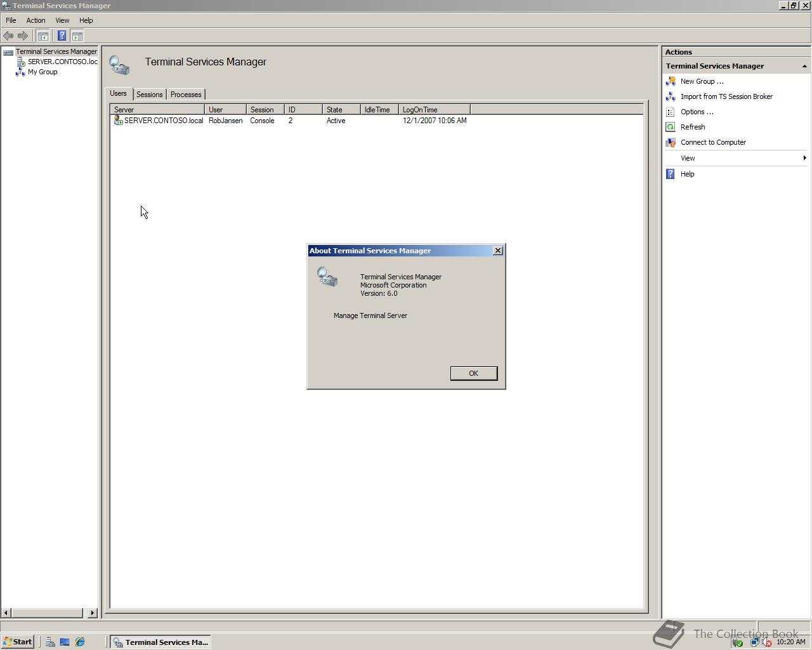Image resolution: width=812 pixels, height=650 pixels.
Task: Select Terminal Services Manager root tree node
Action: tap(56, 51)
